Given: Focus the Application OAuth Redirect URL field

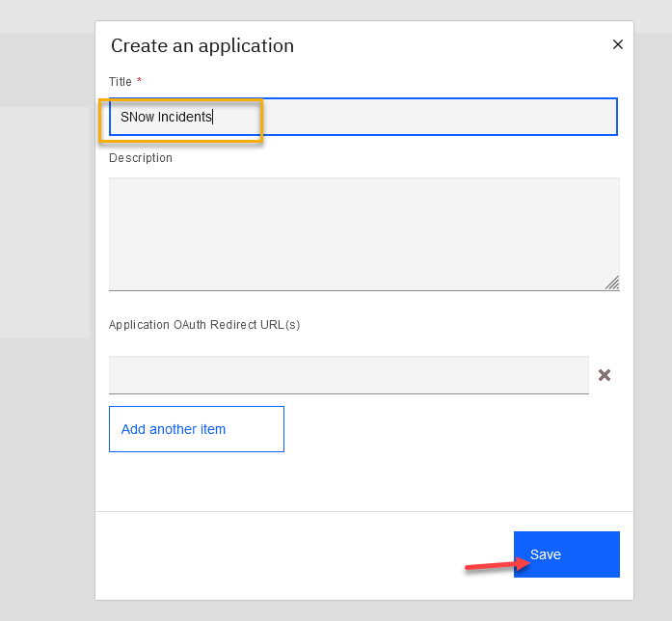Looking at the screenshot, I should pos(348,375).
